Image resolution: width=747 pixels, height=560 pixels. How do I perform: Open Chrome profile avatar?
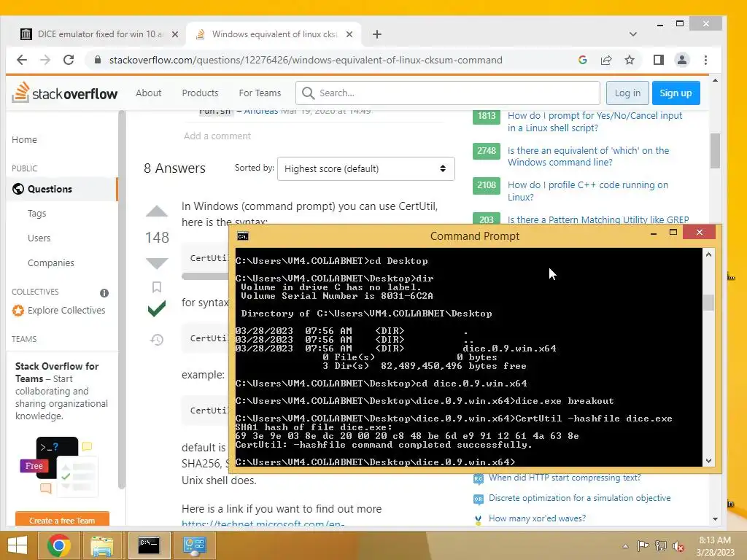tap(682, 60)
